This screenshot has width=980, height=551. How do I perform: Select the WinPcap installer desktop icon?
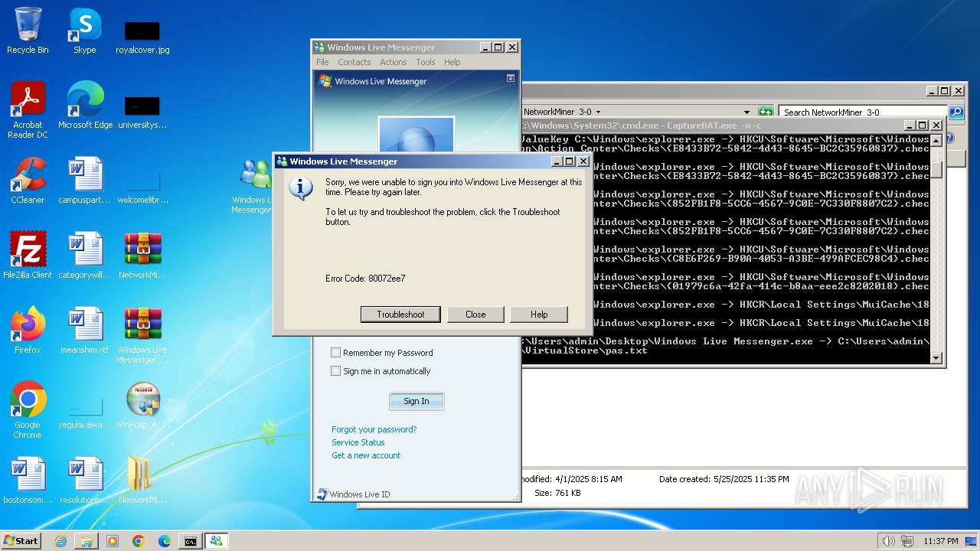(x=142, y=406)
